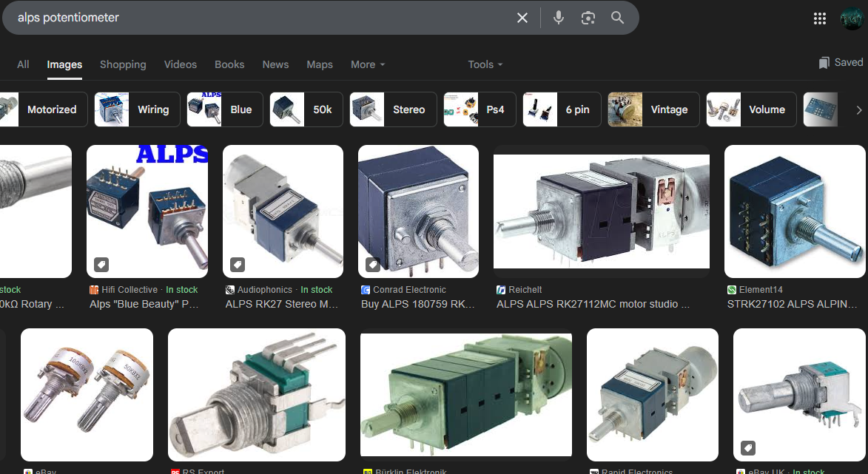Image resolution: width=868 pixels, height=474 pixels.
Task: Open the RS Export green potentiometer image
Action: [257, 395]
